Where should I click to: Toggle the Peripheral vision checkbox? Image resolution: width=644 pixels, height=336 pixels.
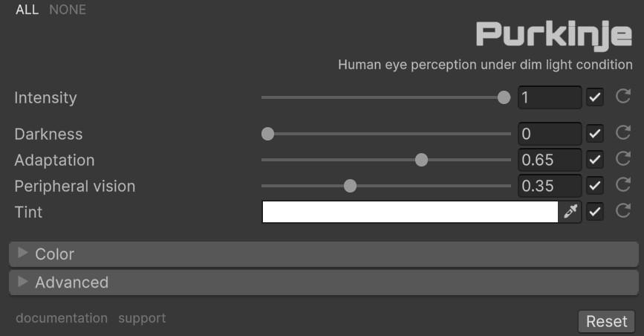click(595, 186)
